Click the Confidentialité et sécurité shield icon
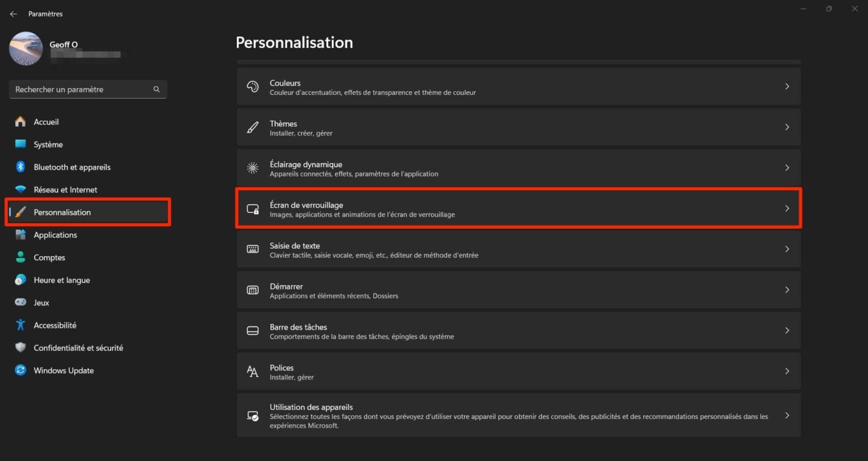The width and height of the screenshot is (868, 461). coord(20,348)
